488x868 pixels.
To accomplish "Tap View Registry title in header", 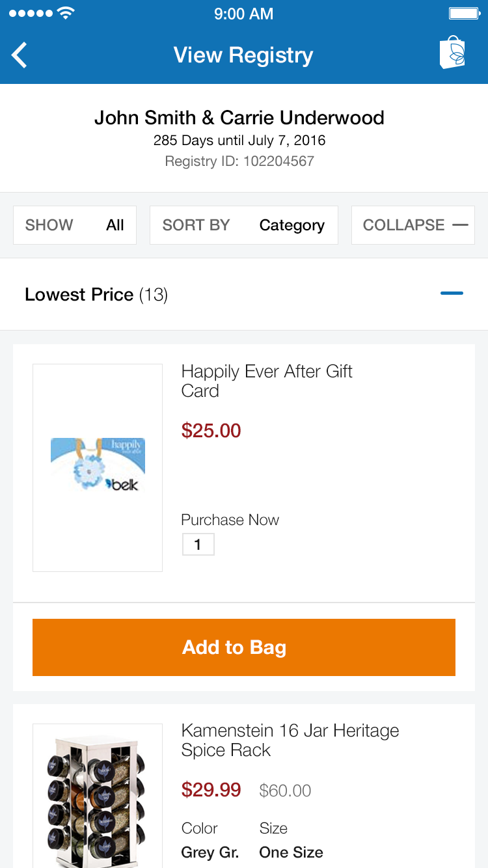I will 243,55.
